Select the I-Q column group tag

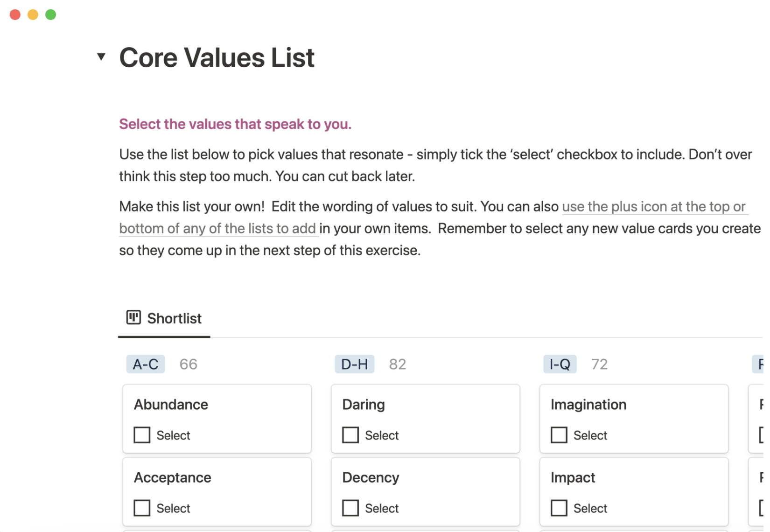pos(560,364)
